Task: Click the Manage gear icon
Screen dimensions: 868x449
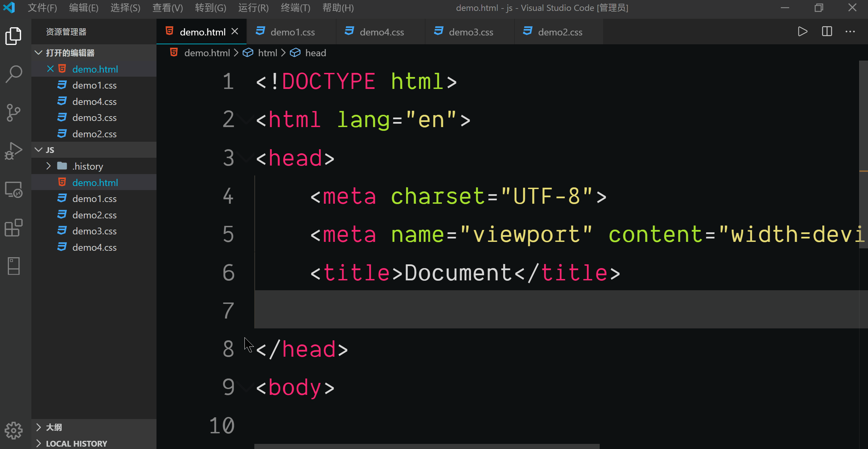Action: [14, 431]
